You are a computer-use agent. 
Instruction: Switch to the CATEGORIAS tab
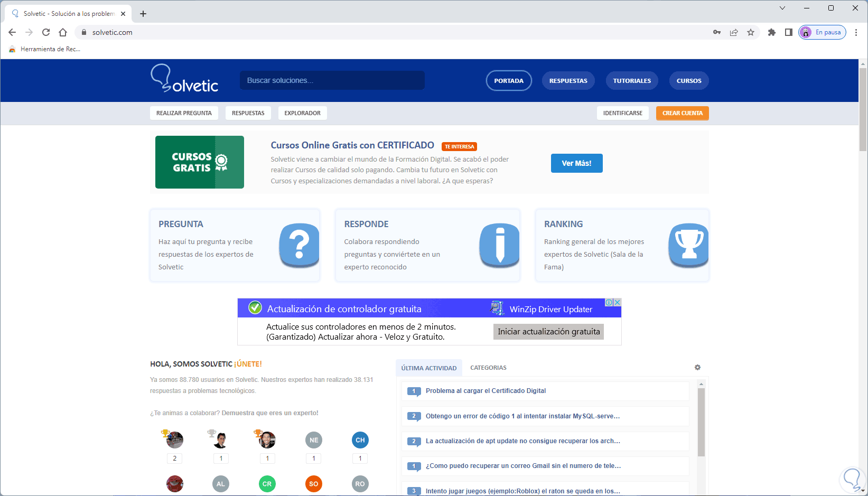click(488, 368)
